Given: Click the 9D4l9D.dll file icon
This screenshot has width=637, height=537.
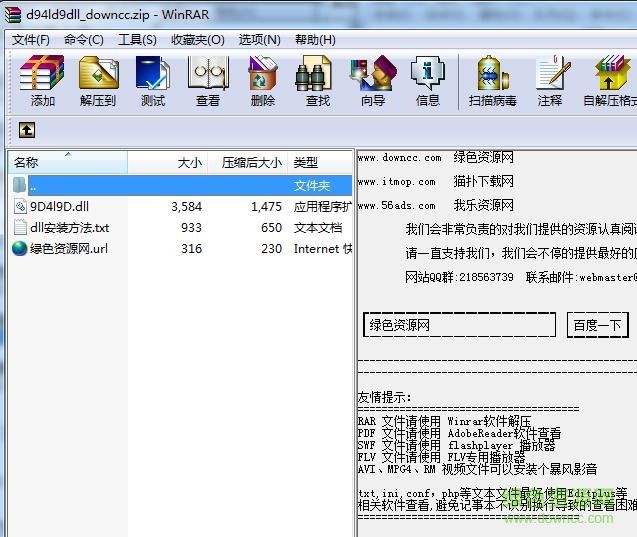Looking at the screenshot, I should [20, 206].
